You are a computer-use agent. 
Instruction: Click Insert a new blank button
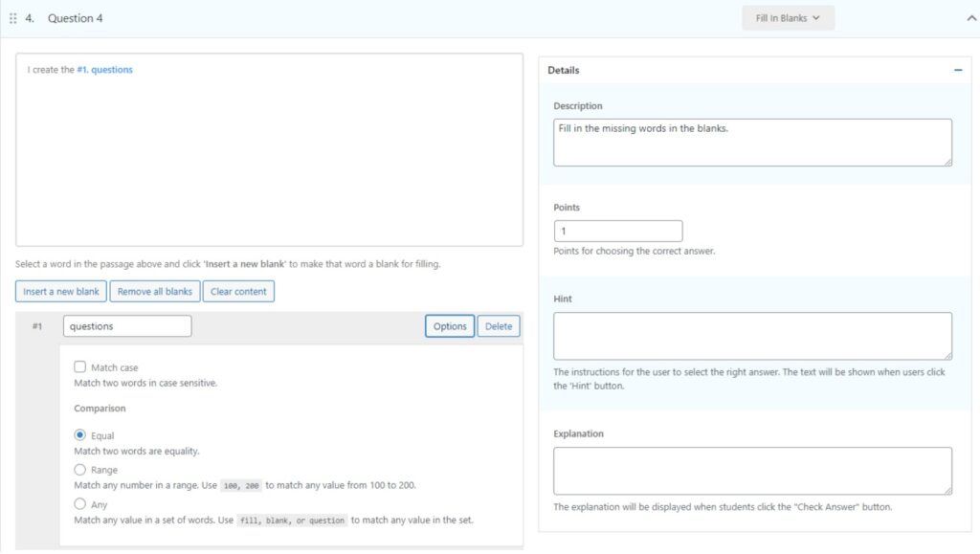(x=61, y=292)
